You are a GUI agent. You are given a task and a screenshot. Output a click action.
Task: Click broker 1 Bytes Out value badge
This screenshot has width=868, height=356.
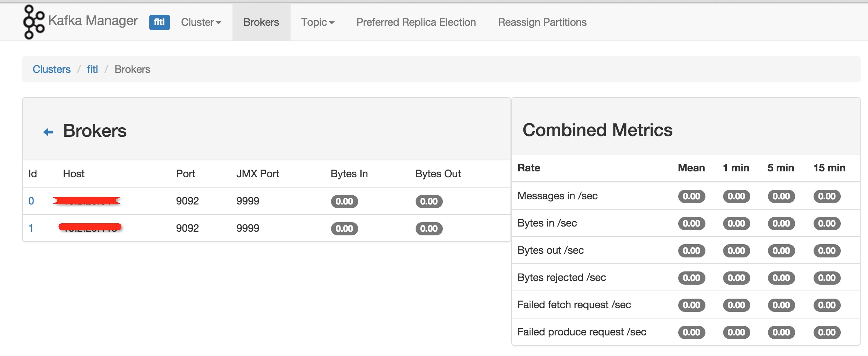(429, 228)
